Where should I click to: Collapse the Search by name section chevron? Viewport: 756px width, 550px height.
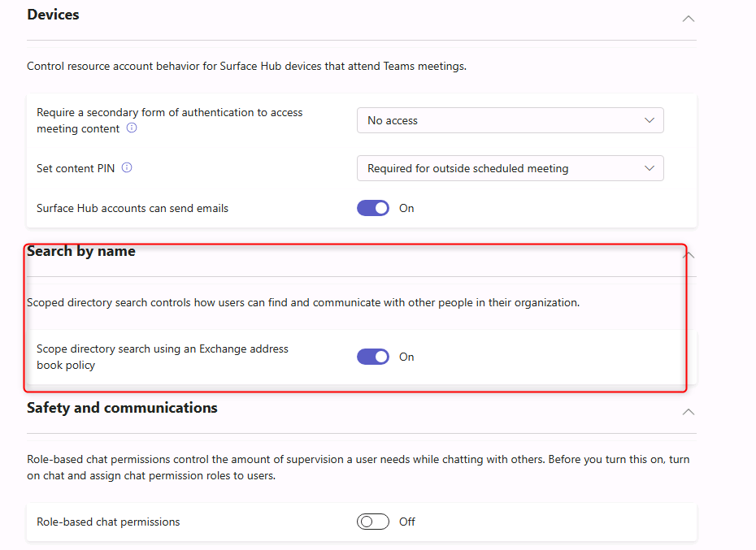pyautogui.click(x=689, y=254)
